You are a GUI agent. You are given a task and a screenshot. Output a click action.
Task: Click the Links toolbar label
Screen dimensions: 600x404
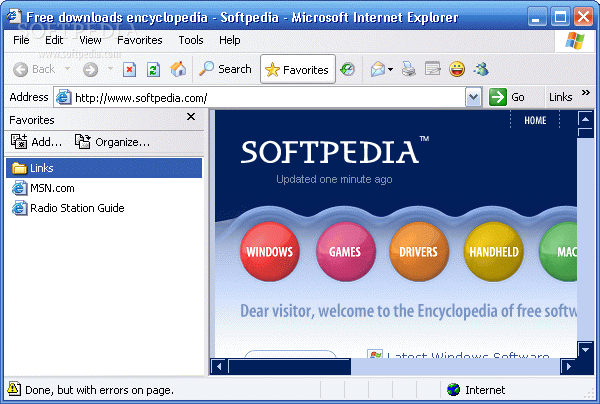[x=561, y=97]
